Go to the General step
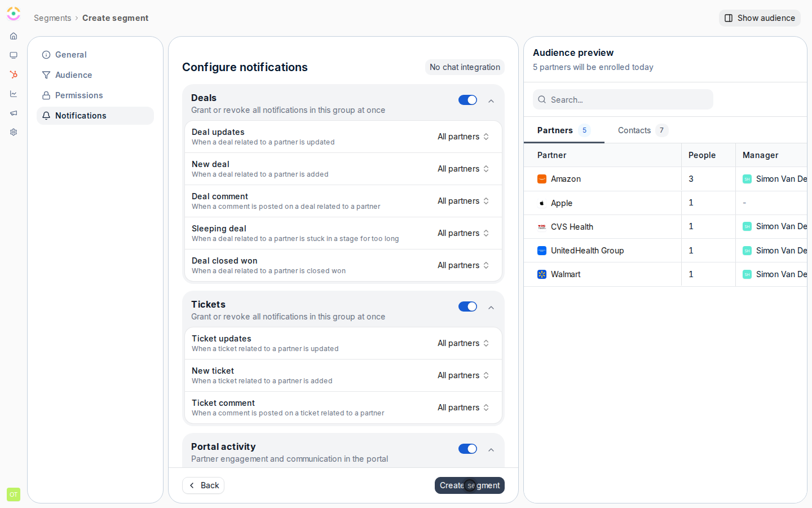 pos(95,55)
